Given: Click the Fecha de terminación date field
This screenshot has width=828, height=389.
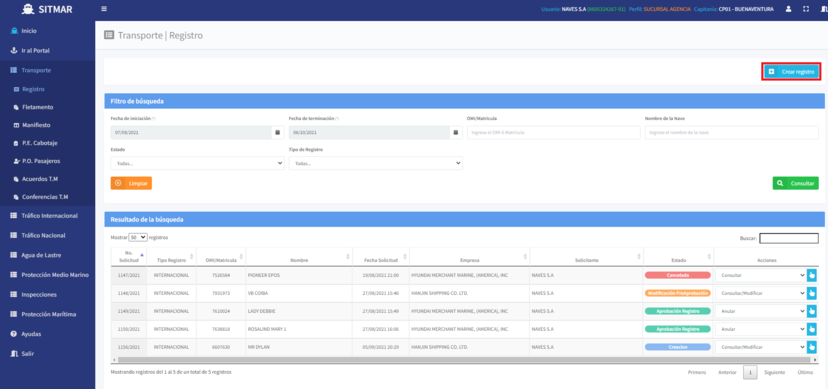Looking at the screenshot, I should tap(369, 132).
